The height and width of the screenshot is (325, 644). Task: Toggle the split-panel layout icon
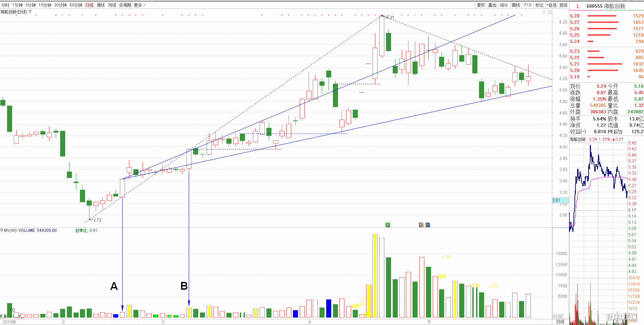(550, 12)
